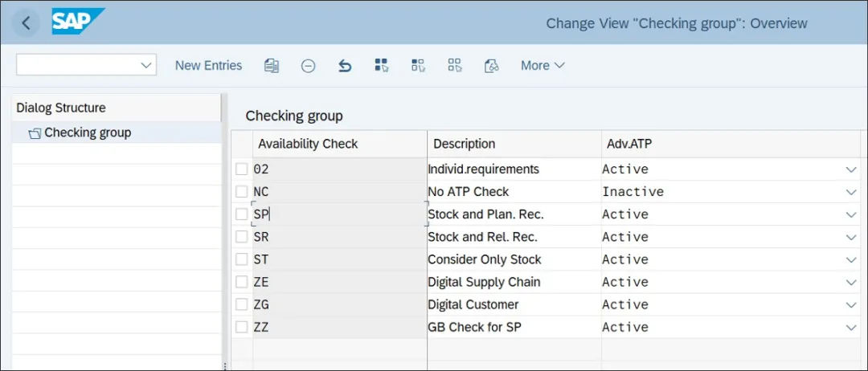Tick the row checkbox for group 02
Screen dimensions: 868x371
click(x=242, y=169)
